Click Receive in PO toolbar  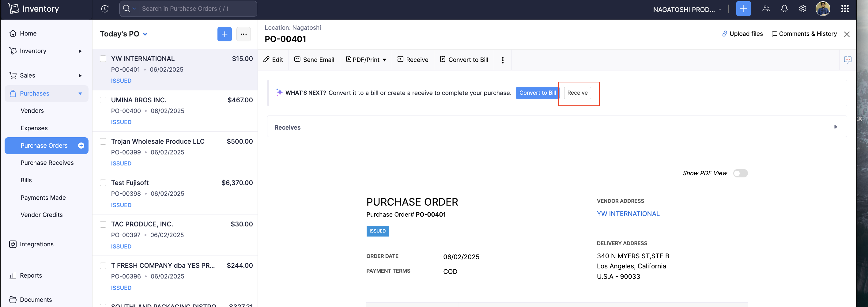[x=413, y=60]
